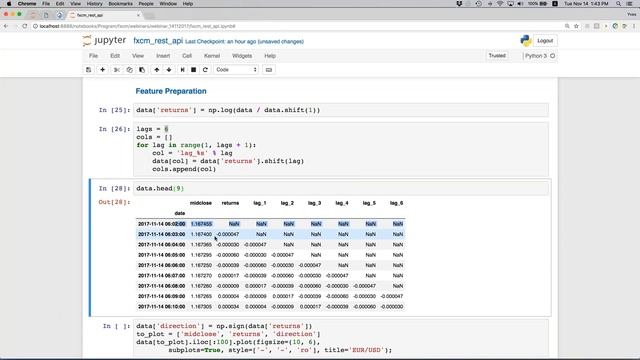This screenshot has width=640, height=360.
Task: Save the notebook with the save icon
Action: click(x=89, y=70)
